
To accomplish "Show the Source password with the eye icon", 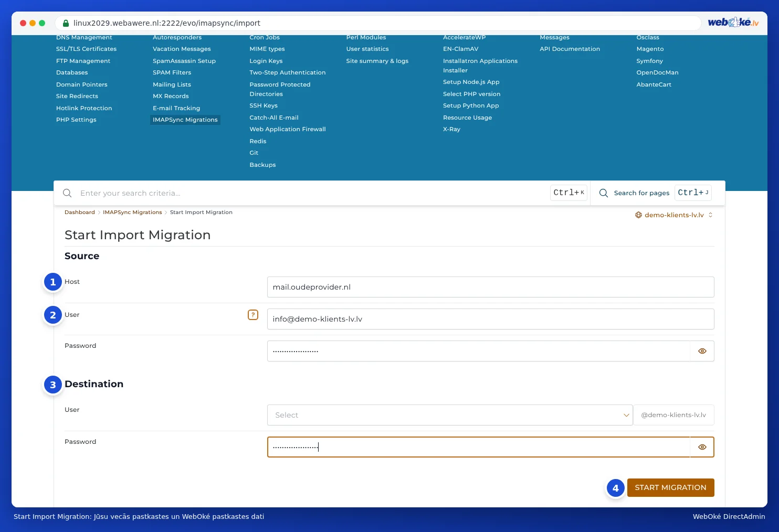I will coord(702,351).
